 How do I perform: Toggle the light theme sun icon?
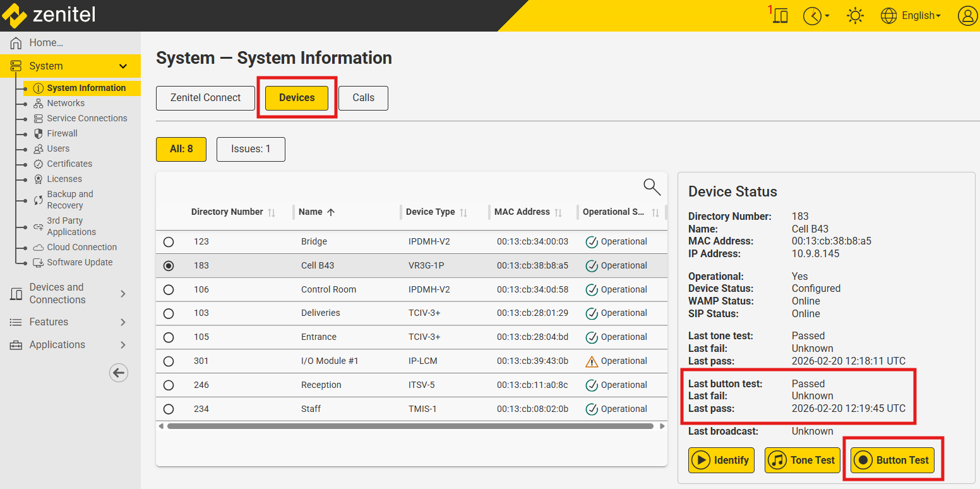pyautogui.click(x=855, y=16)
